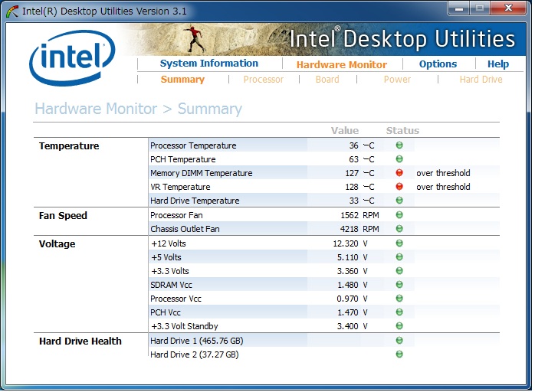Click the +3.3 Volt Standby status icon

pyautogui.click(x=399, y=326)
